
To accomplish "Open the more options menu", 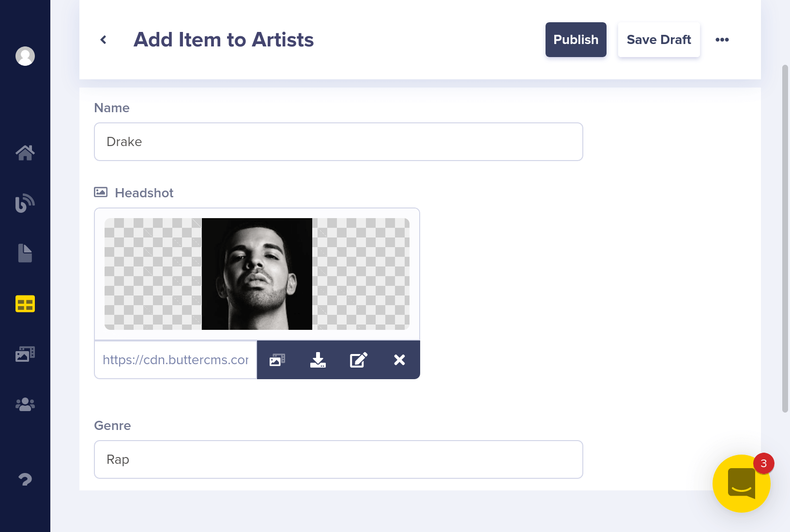I will (x=722, y=40).
